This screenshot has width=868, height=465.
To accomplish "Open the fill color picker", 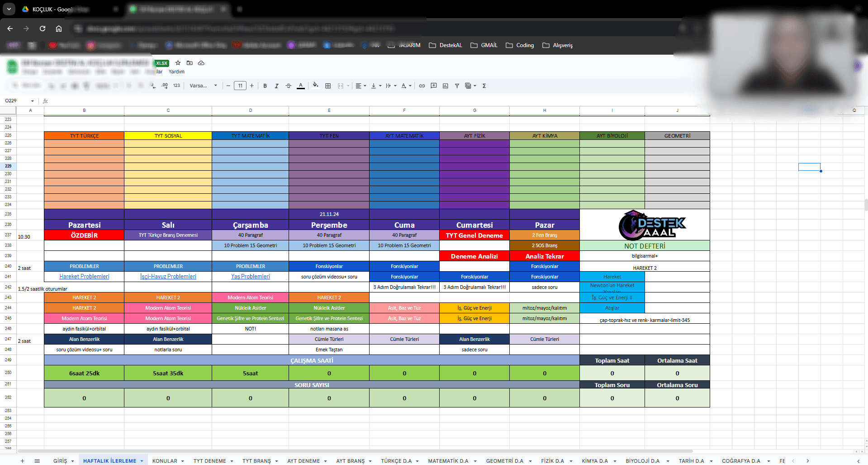I will click(x=315, y=86).
